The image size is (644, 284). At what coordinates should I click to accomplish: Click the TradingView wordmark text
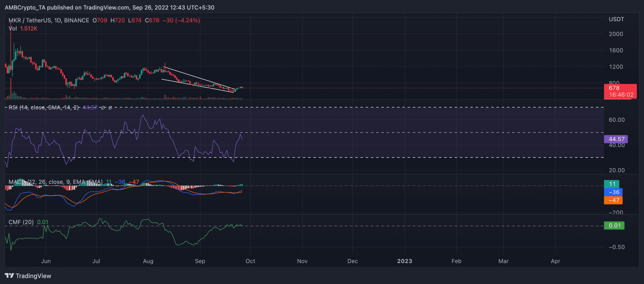33,276
